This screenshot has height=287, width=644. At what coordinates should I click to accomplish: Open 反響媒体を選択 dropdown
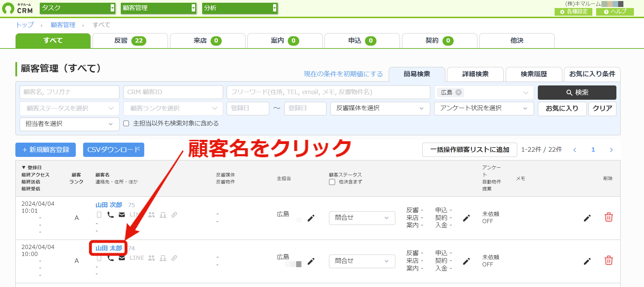point(380,108)
